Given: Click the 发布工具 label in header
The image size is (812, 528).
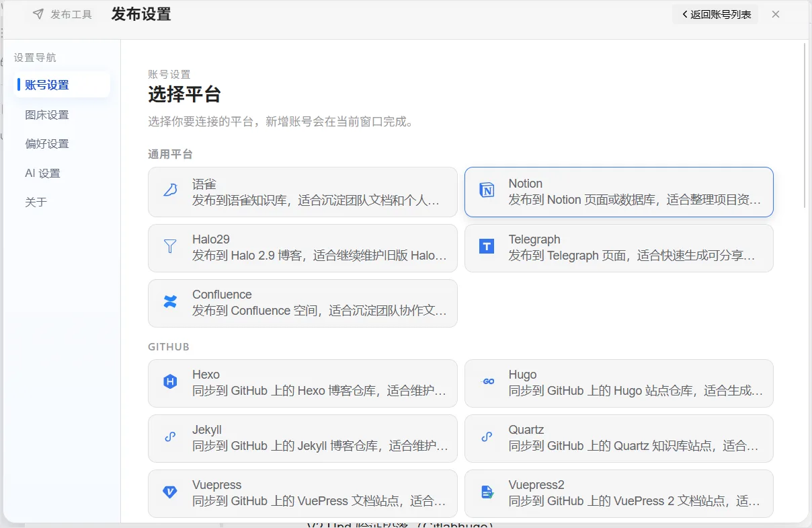Looking at the screenshot, I should pyautogui.click(x=71, y=14).
